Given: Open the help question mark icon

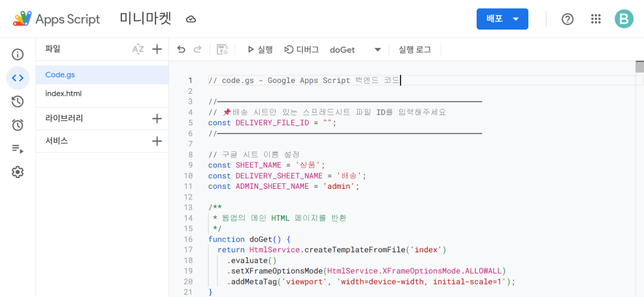Looking at the screenshot, I should [x=567, y=19].
